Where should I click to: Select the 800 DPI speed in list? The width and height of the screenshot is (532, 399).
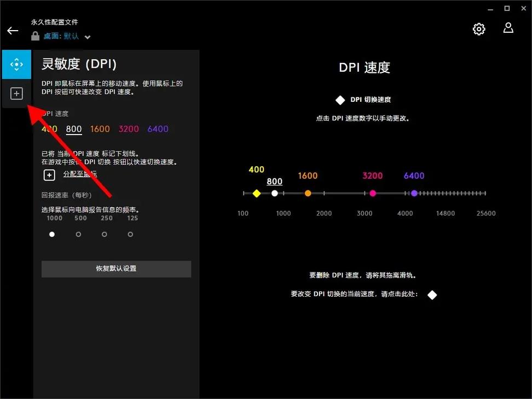click(74, 129)
